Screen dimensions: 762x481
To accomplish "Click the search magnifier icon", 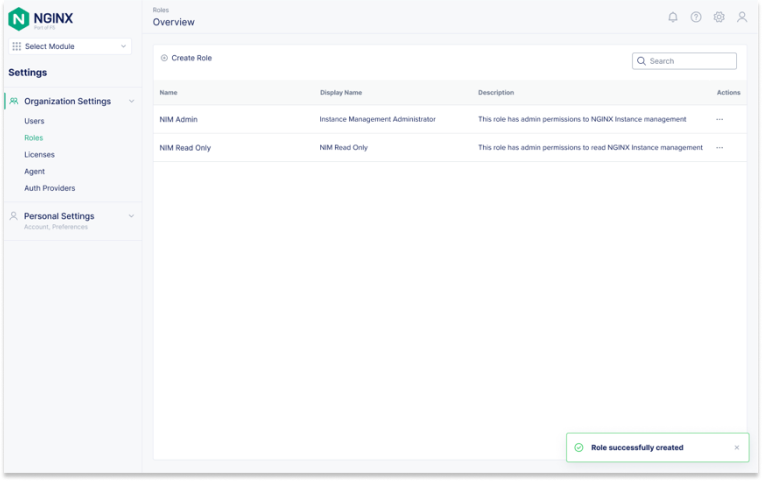I will pyautogui.click(x=641, y=61).
